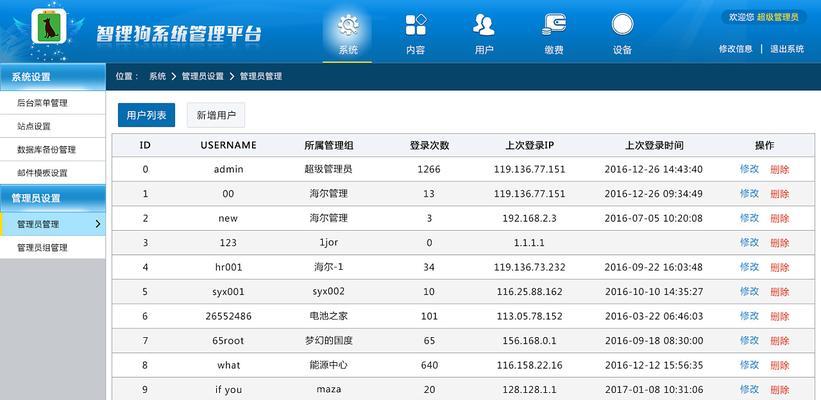Expand the 管理员管理 sidebar chevron
The image size is (821, 400).
tap(98, 224)
